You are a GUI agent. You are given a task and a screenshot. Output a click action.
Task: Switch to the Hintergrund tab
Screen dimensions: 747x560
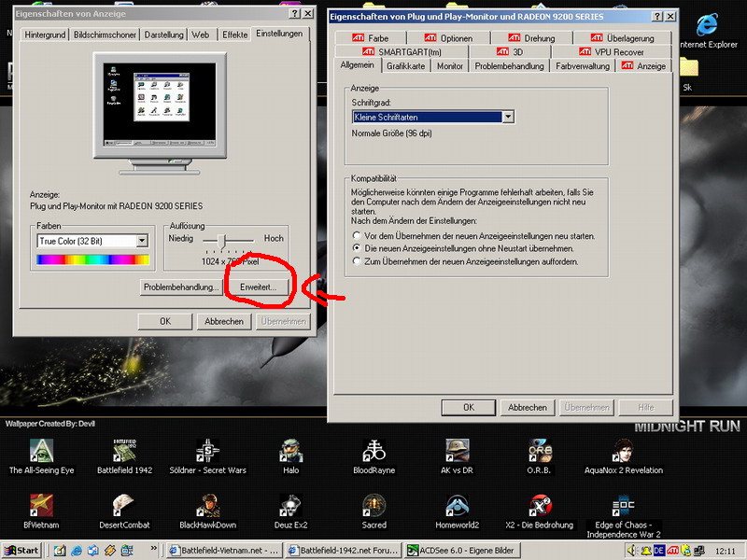tap(45, 35)
